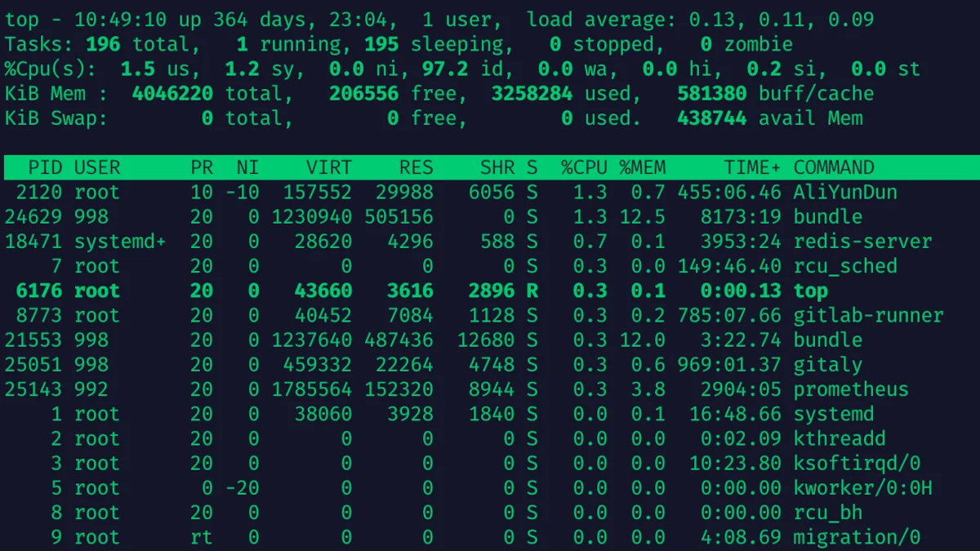980x551 pixels.
Task: Select the gitlab-runner process name
Action: [x=868, y=315]
